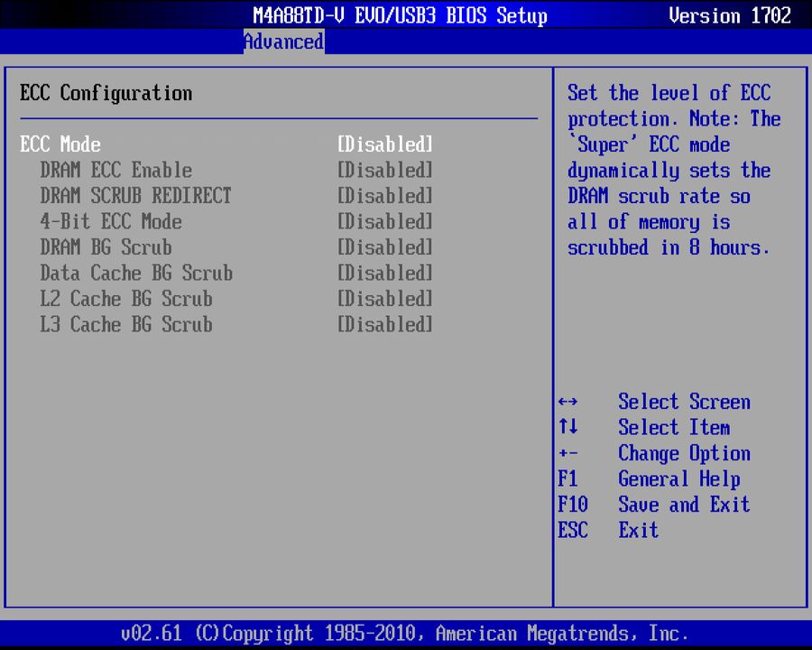Open the ECC Mode Disabled value selector
This screenshot has height=650, width=812.
point(384,144)
